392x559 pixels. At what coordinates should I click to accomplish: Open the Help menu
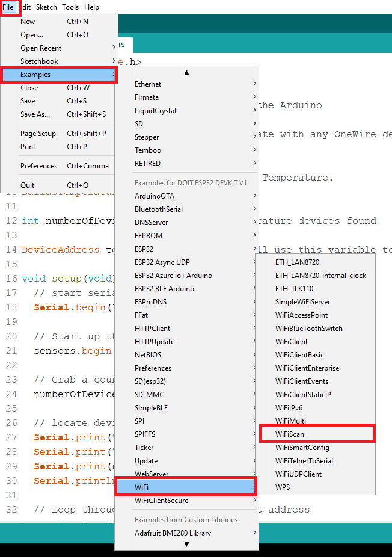pos(91,7)
